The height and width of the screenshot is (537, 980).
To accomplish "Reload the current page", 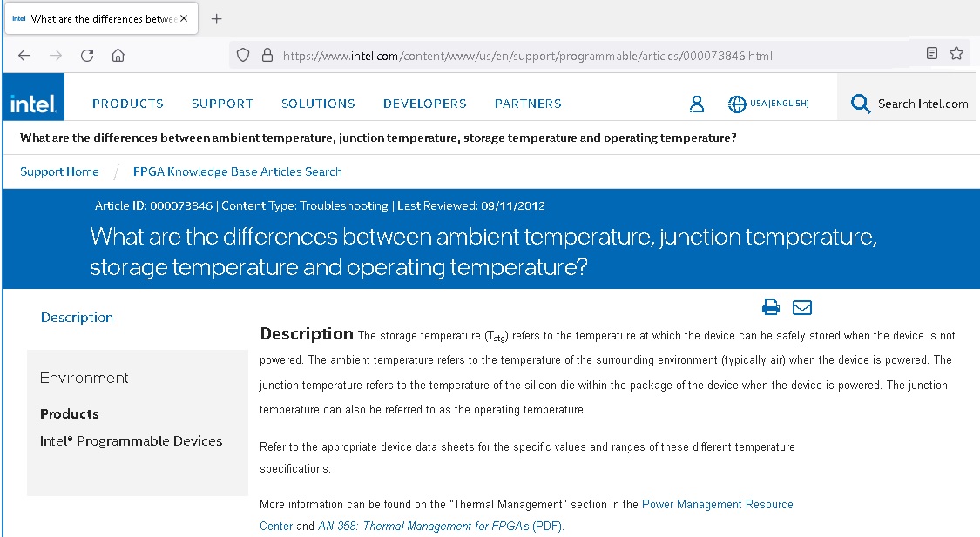I will [x=87, y=56].
